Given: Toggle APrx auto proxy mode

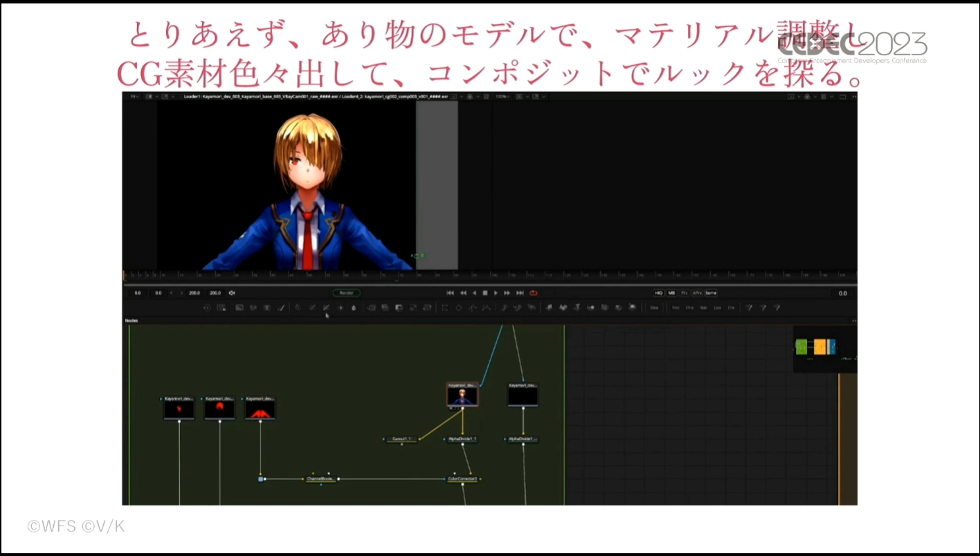Looking at the screenshot, I should pyautogui.click(x=697, y=293).
